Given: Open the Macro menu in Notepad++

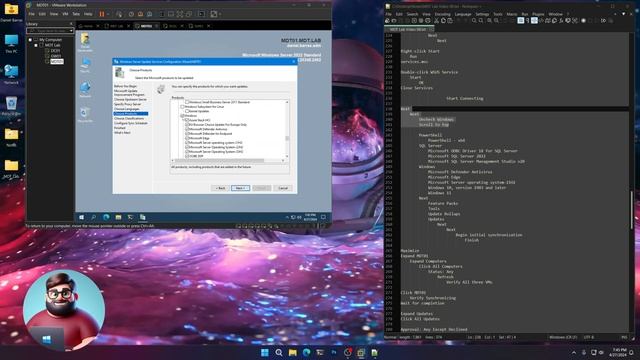Looking at the screenshot, I should [x=512, y=14].
